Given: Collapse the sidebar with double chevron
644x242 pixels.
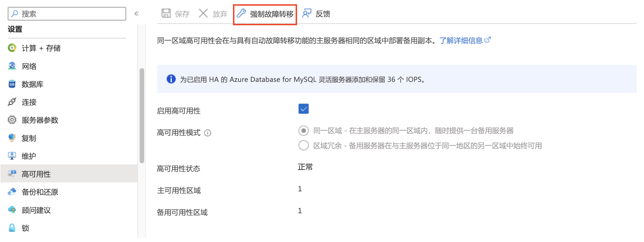Looking at the screenshot, I should click(x=137, y=14).
